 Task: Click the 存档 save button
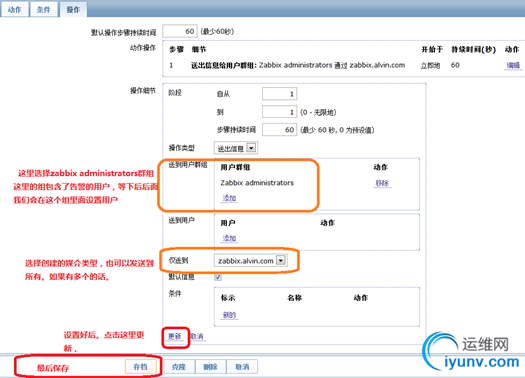click(140, 367)
